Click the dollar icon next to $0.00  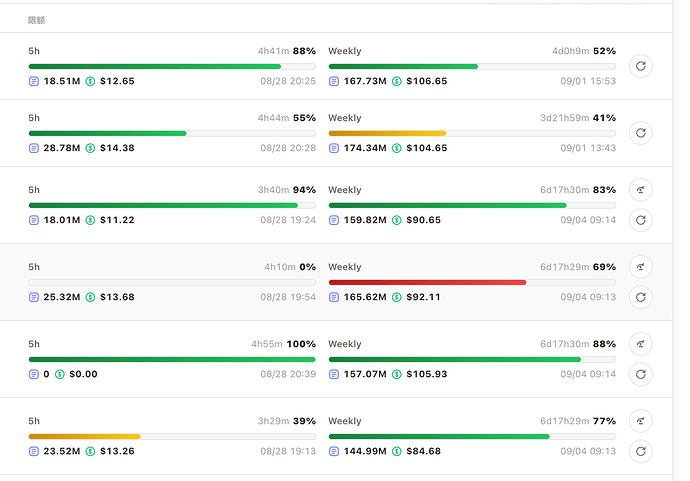[60, 375]
